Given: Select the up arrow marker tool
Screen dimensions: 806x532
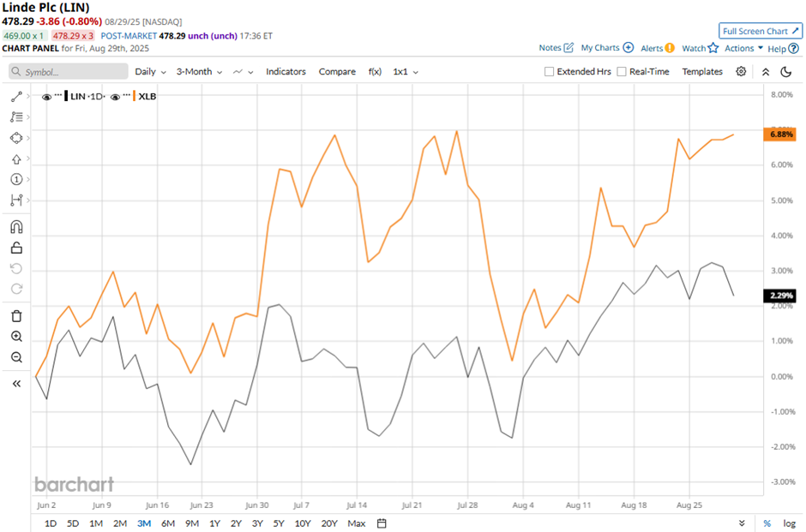Looking at the screenshot, I should click(x=16, y=159).
